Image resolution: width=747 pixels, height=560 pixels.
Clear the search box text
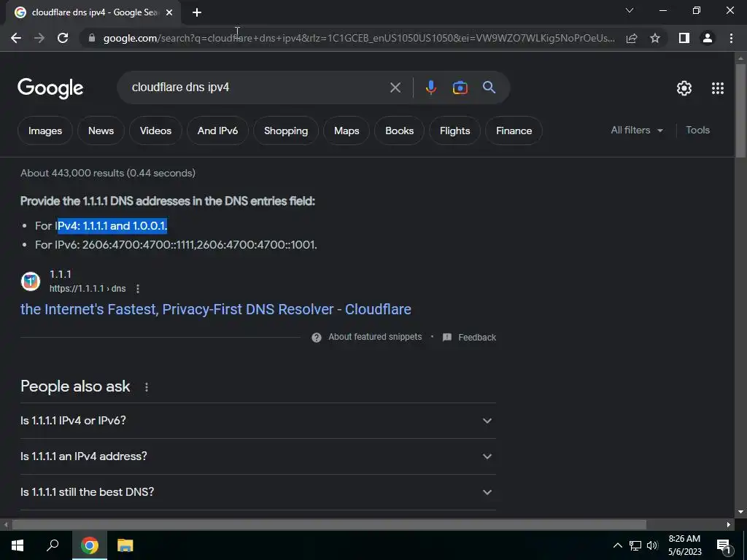point(395,87)
